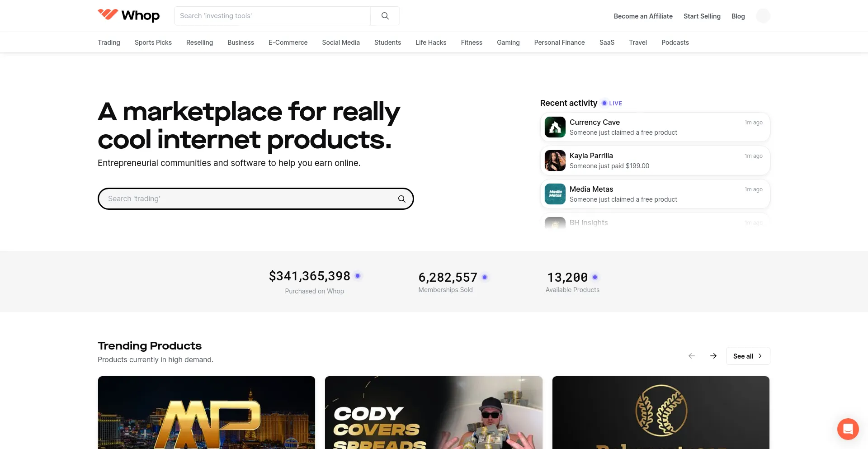
Task: Click the See all button
Action: pos(748,356)
